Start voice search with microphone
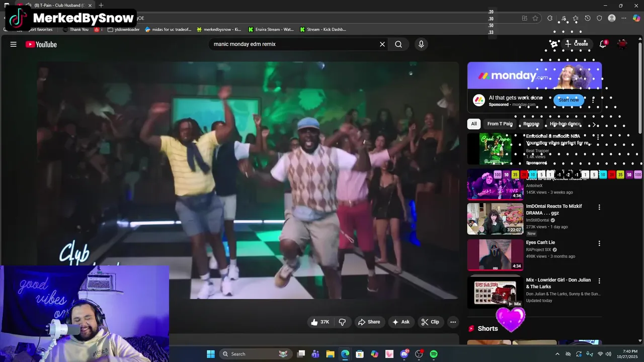644x362 pixels. point(421,44)
